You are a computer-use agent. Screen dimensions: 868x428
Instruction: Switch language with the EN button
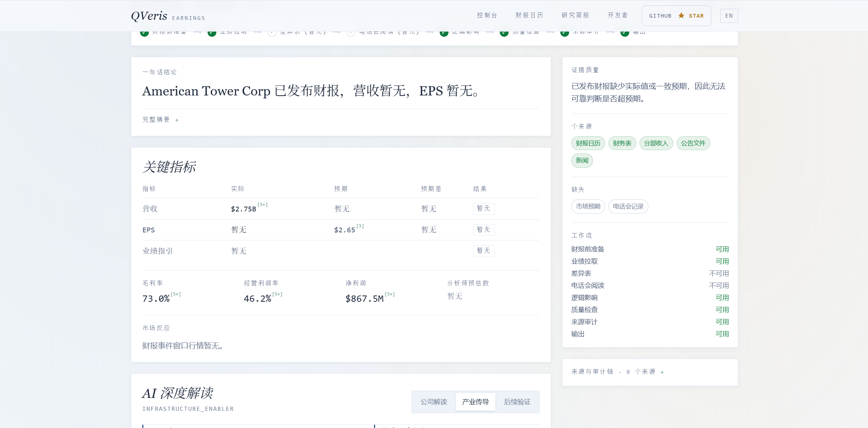tap(729, 16)
